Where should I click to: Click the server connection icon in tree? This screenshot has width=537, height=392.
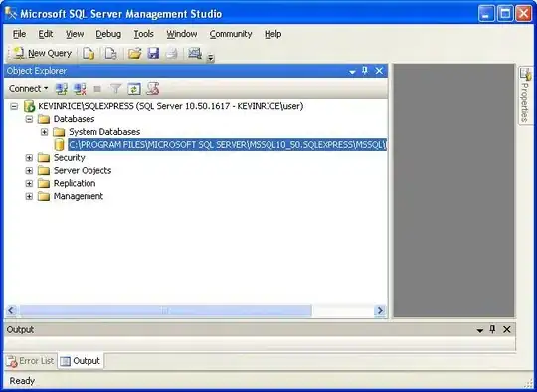click(x=29, y=106)
